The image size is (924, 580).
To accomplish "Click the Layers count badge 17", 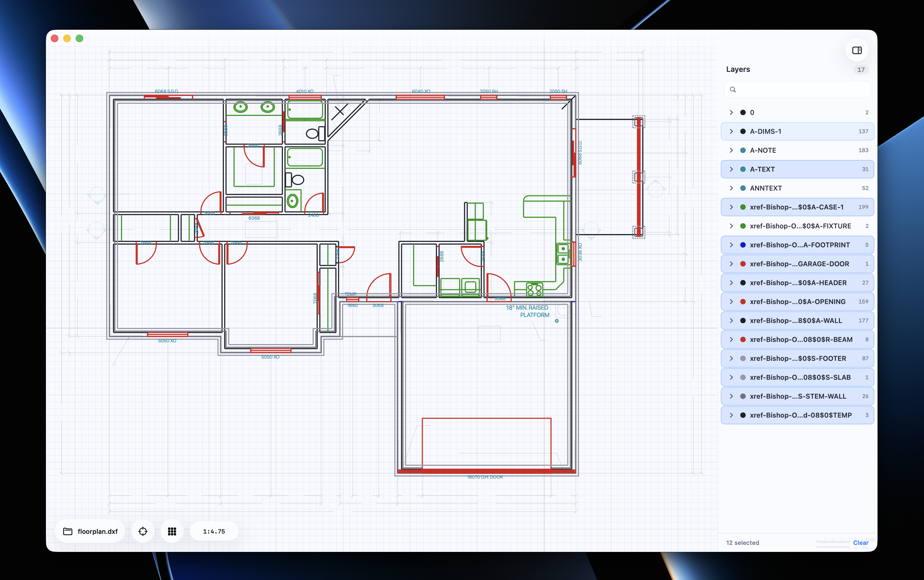I will [861, 70].
